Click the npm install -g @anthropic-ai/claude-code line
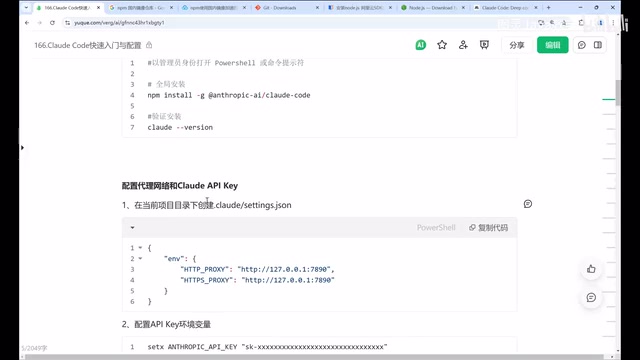The height and width of the screenshot is (360, 640). (x=229, y=95)
